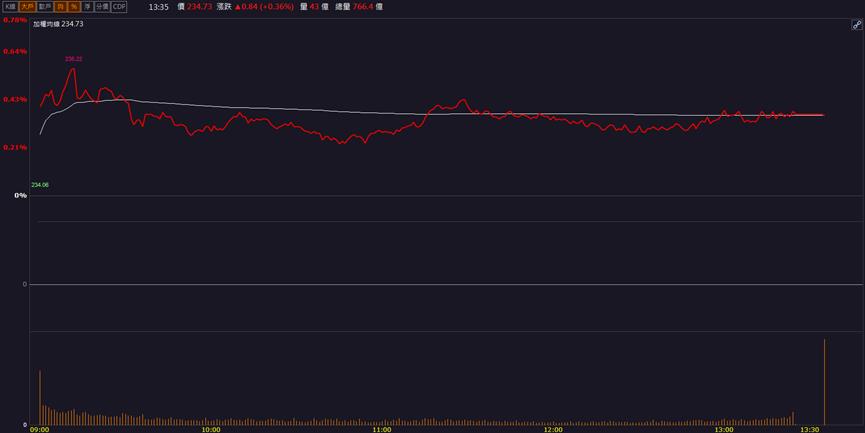Toggle the CDP indicator button

[x=119, y=7]
